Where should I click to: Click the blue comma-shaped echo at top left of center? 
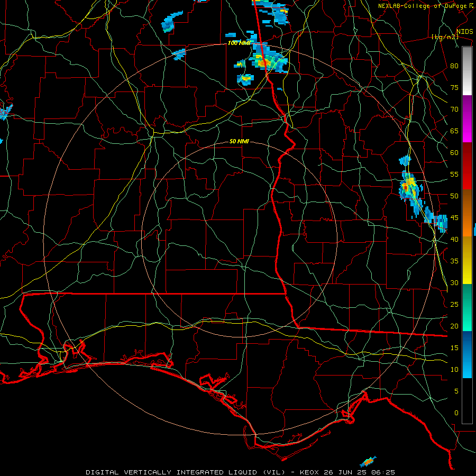coord(172,21)
